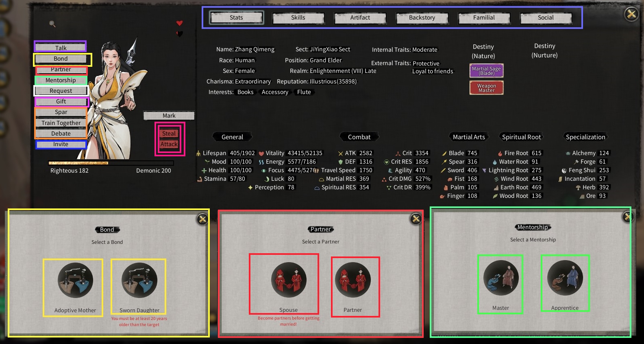
Task: Open the Skills tab
Action: point(298,18)
